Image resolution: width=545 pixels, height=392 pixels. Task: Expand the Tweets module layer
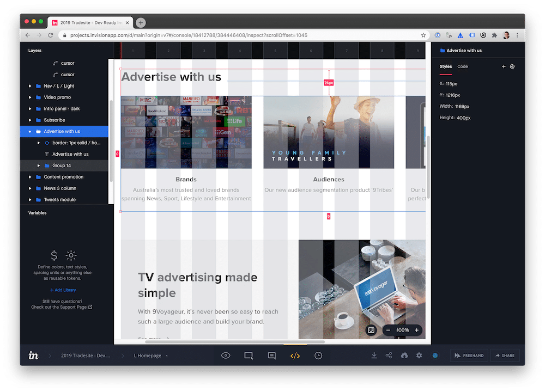[x=30, y=200]
